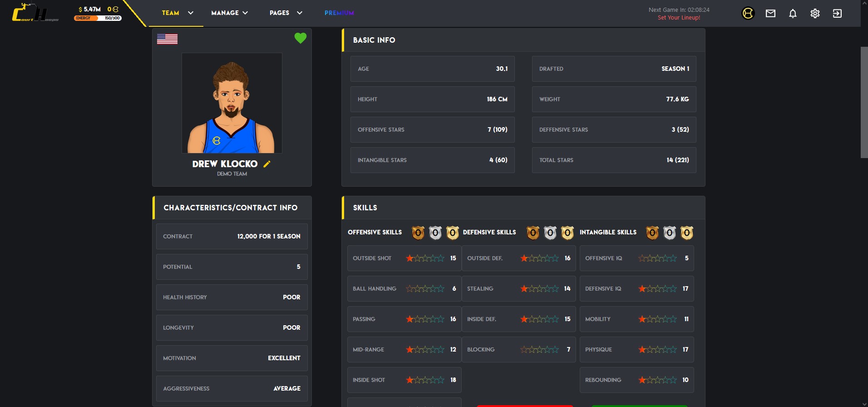868x407 pixels.
Task: Click silver badge beside Intangible Skills
Action: [670, 233]
